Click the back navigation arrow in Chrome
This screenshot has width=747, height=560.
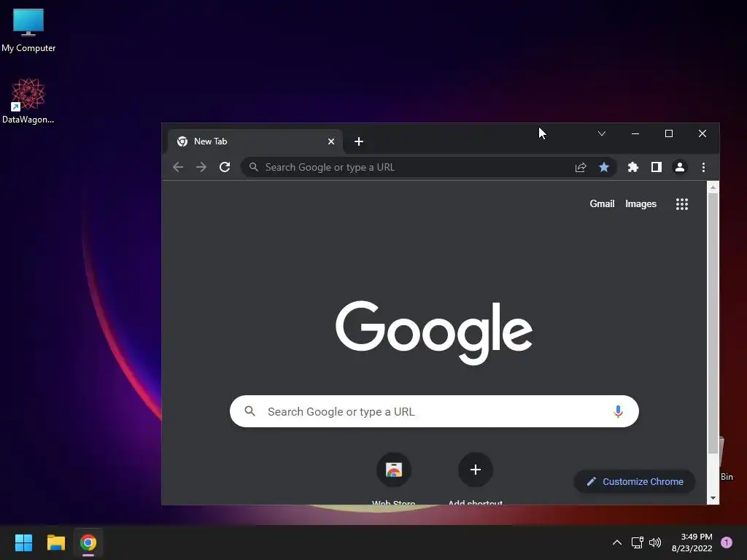tap(178, 167)
